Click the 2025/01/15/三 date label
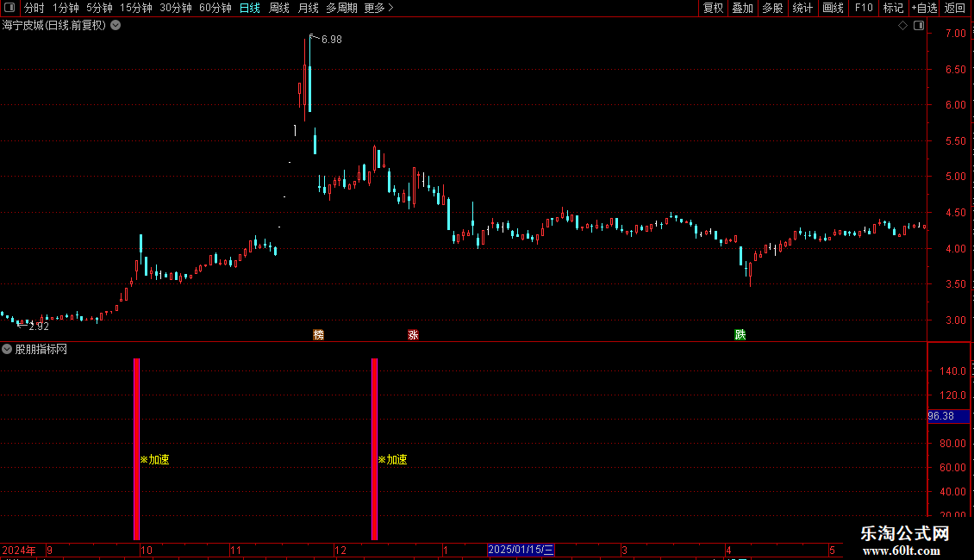This screenshot has height=560, width=974. coord(521,550)
